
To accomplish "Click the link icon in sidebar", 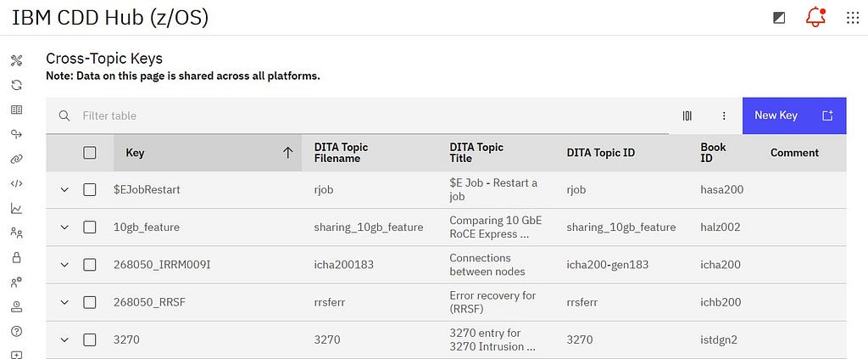I will [x=16, y=159].
